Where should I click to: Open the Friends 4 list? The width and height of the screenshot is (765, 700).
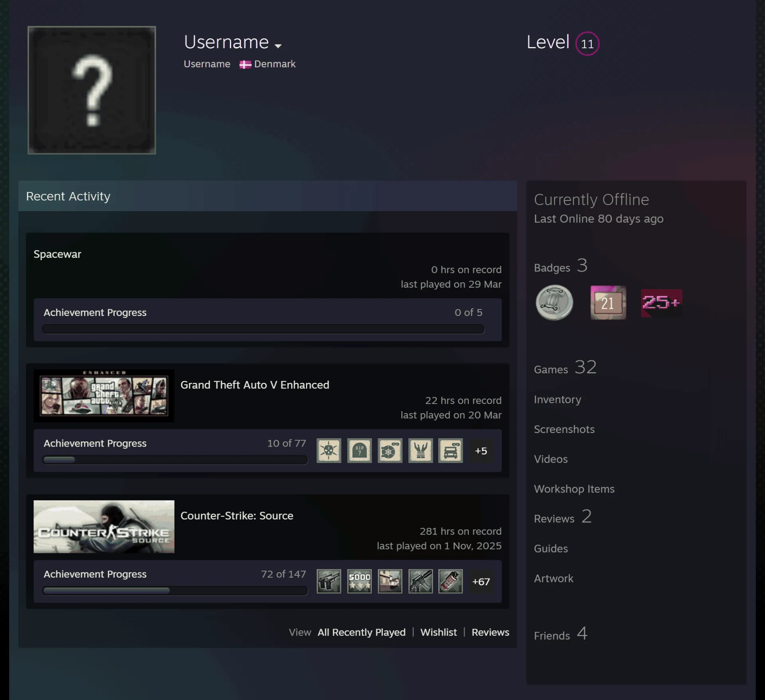(561, 634)
